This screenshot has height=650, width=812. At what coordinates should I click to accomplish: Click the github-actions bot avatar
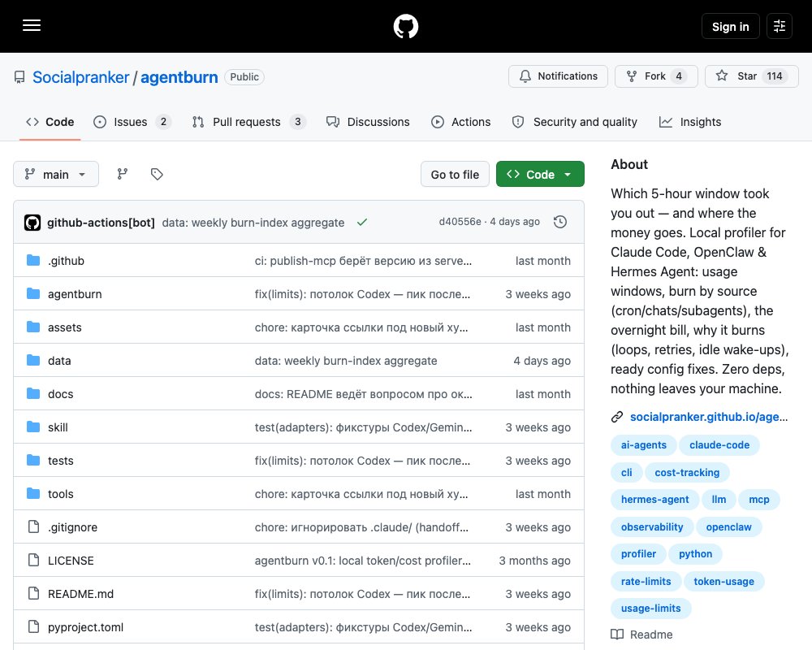coord(32,223)
